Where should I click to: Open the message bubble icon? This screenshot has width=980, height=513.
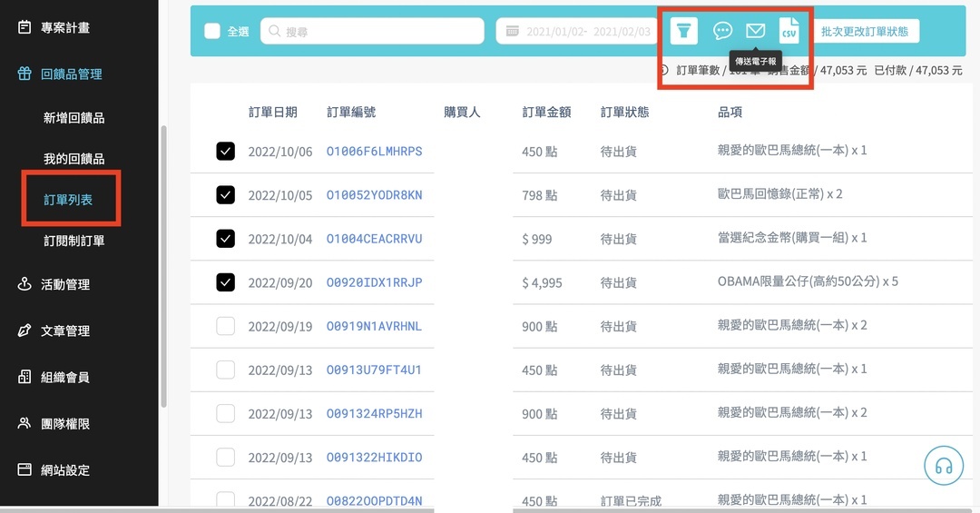[722, 31]
